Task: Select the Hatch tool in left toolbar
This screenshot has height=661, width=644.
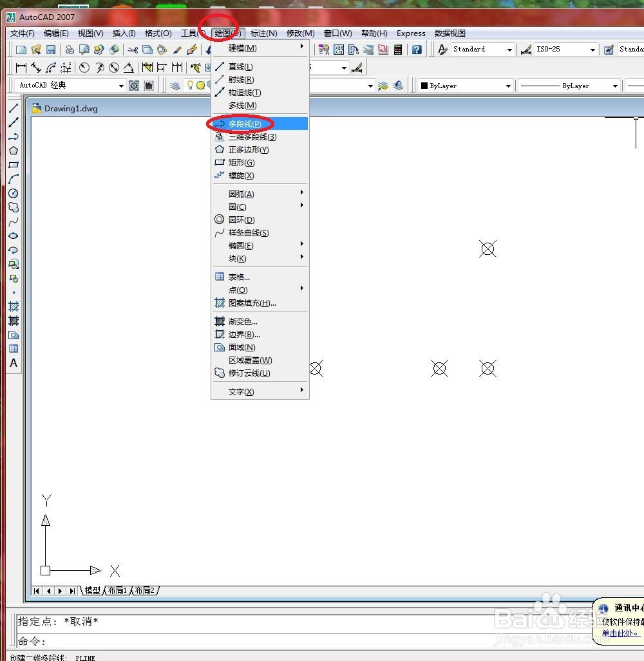Action: coord(14,306)
